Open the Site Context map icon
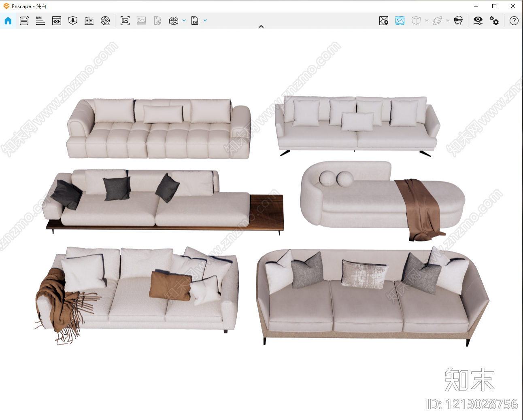Screen dimensions: 523x420 coord(73,21)
